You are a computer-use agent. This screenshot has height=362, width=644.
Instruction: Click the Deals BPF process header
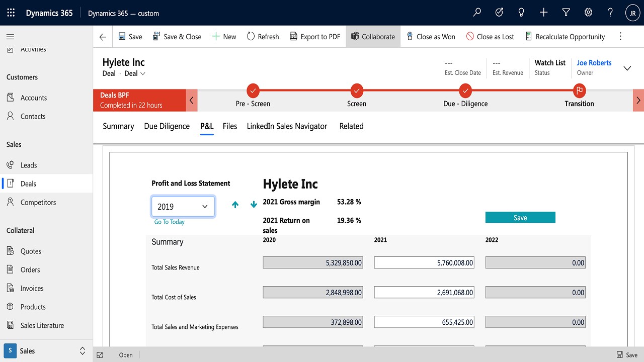139,100
